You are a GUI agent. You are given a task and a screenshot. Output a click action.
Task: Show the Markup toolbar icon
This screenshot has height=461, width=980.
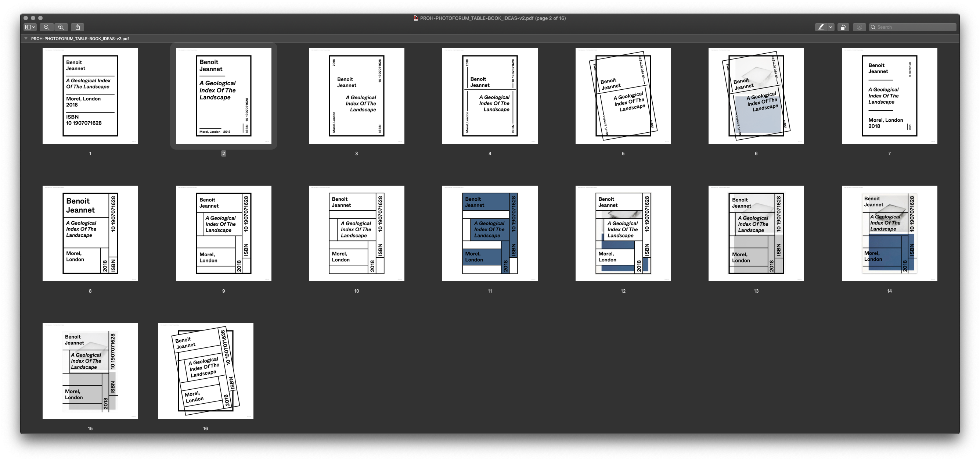tap(859, 27)
